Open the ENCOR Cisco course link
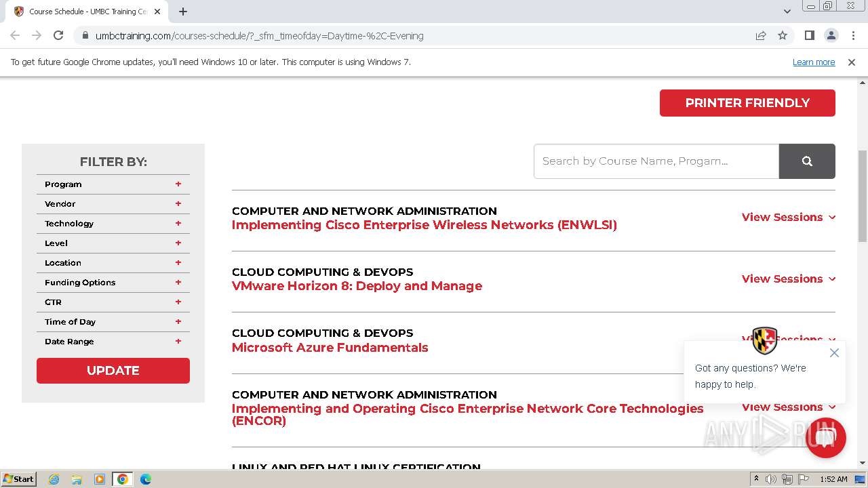Viewport: 868px width, 488px height. pyautogui.click(x=468, y=414)
